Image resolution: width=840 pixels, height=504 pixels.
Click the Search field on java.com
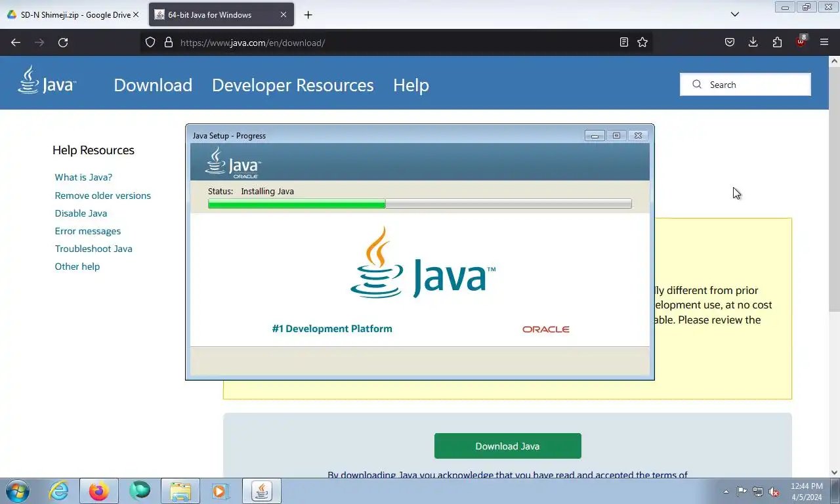tap(745, 85)
